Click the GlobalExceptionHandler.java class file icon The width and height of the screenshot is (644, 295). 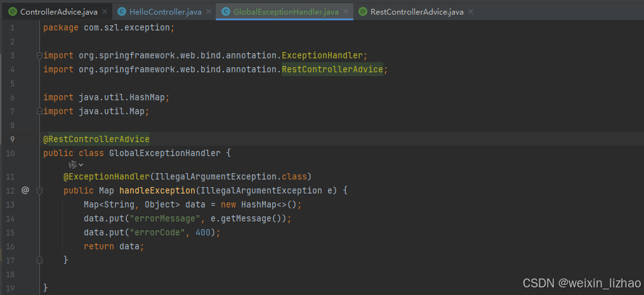225,12
